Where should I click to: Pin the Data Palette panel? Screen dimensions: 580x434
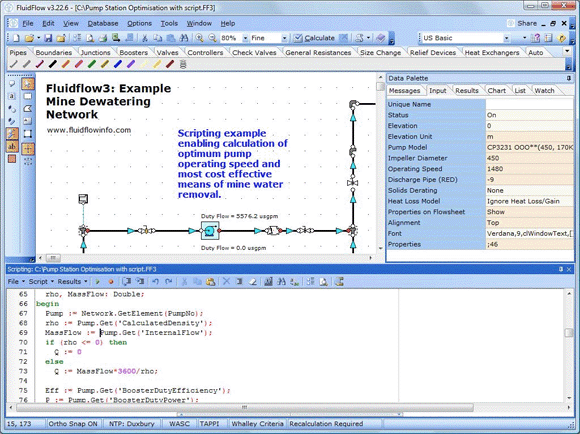click(x=569, y=78)
